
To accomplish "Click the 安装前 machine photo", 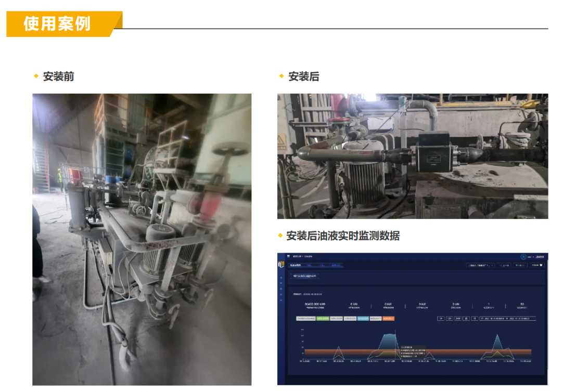I will 142,240.
